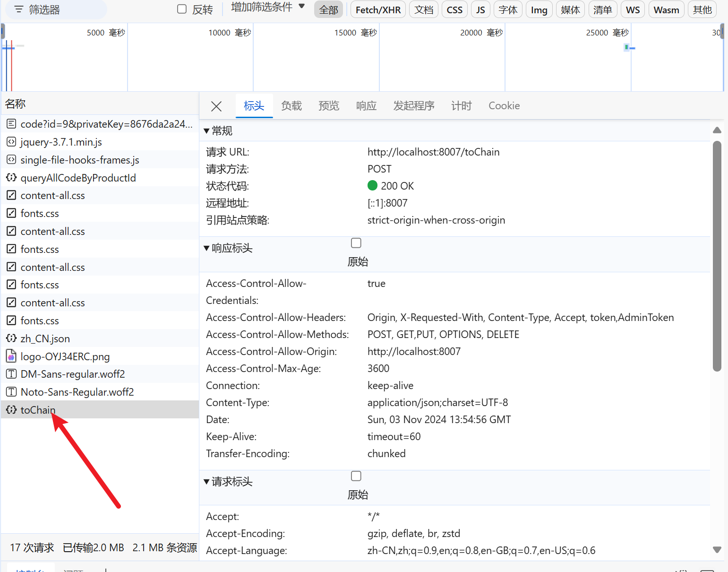
Task: Select the 全部 filter button
Action: pos(329,9)
